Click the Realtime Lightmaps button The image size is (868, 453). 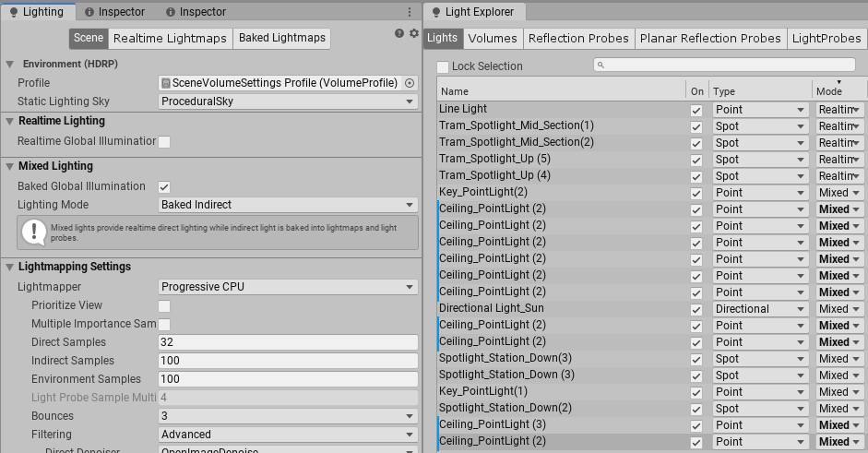point(170,38)
